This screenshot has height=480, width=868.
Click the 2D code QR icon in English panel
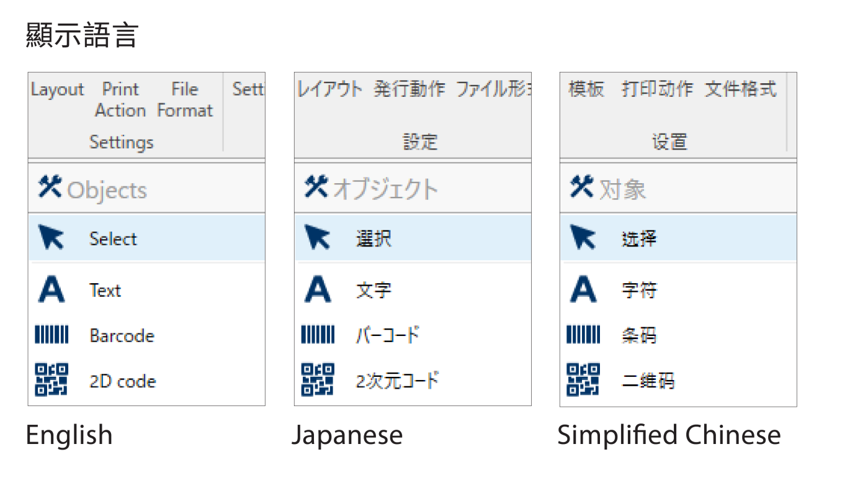pyautogui.click(x=51, y=380)
